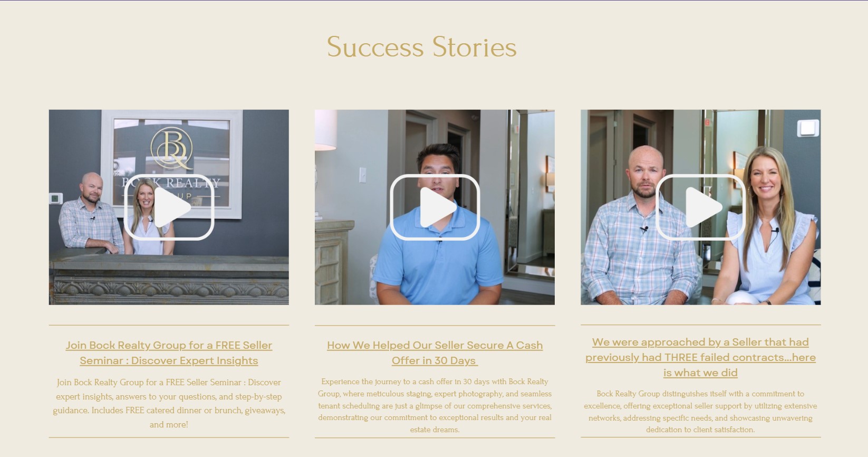The height and width of the screenshot is (457, 868).
Task: Click the wall thermostat in first video thumbnail
Action: (x=55, y=198)
